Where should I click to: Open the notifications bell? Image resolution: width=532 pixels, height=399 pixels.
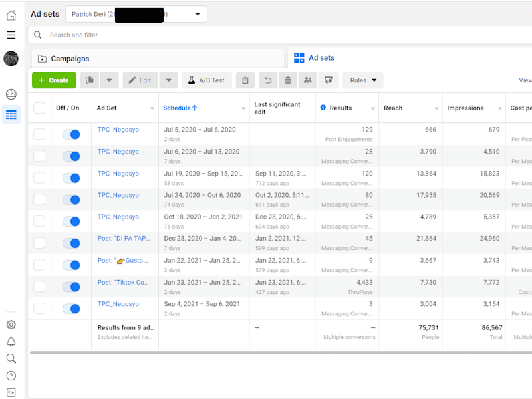pyautogui.click(x=11, y=342)
